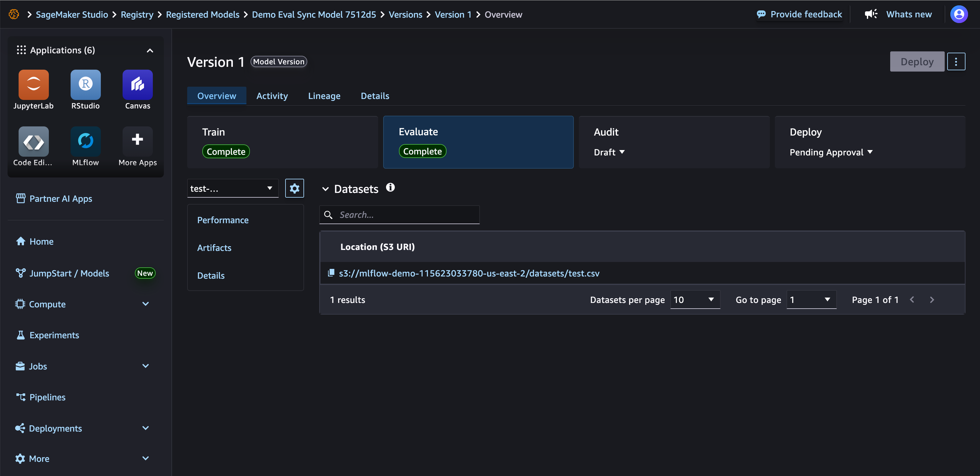This screenshot has height=476, width=980.
Task: Open the Canvas app icon
Action: tap(137, 84)
